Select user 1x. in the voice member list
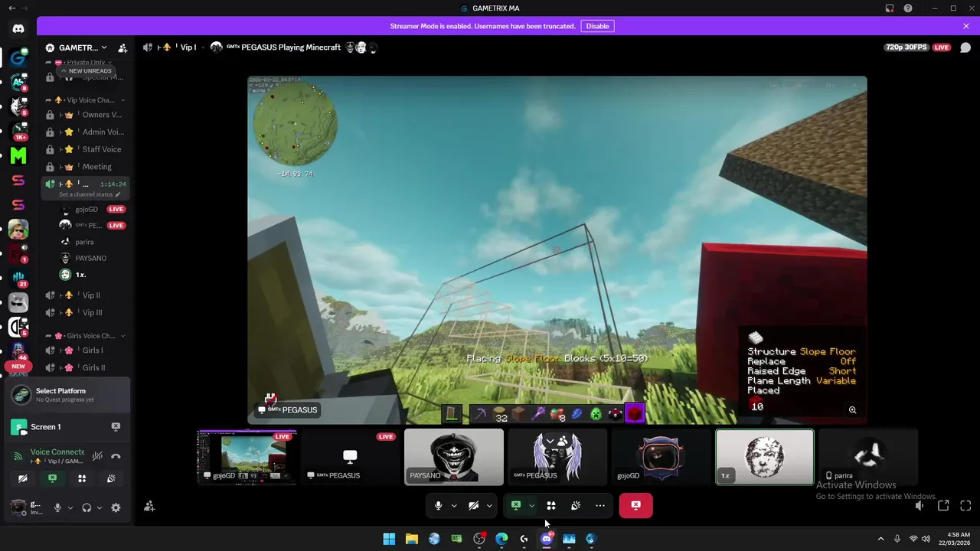This screenshot has height=551, width=980. [80, 275]
